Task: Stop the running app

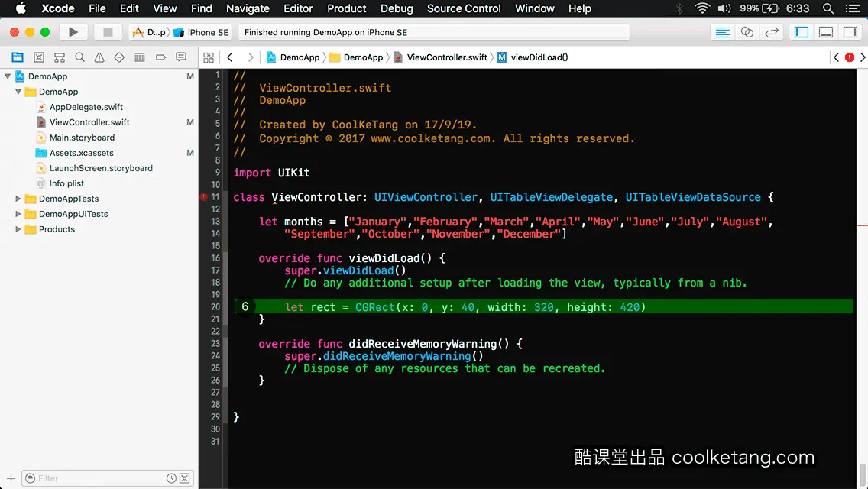Action: pos(108,32)
